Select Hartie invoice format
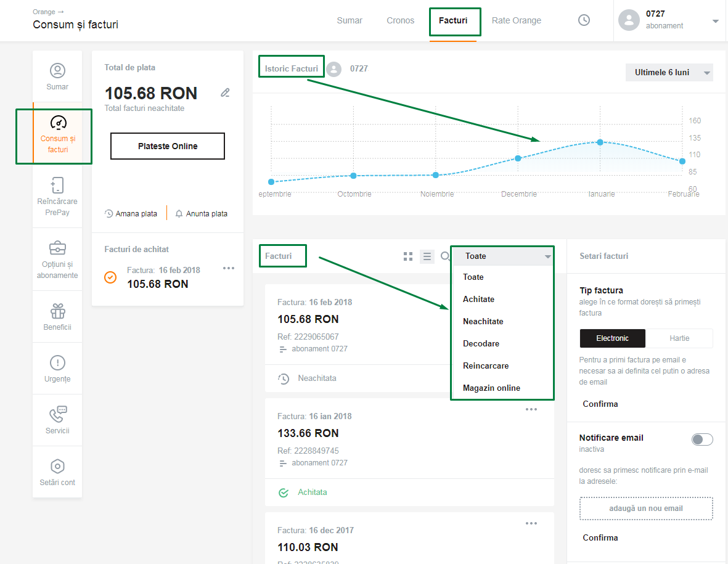The image size is (728, 564). [679, 338]
